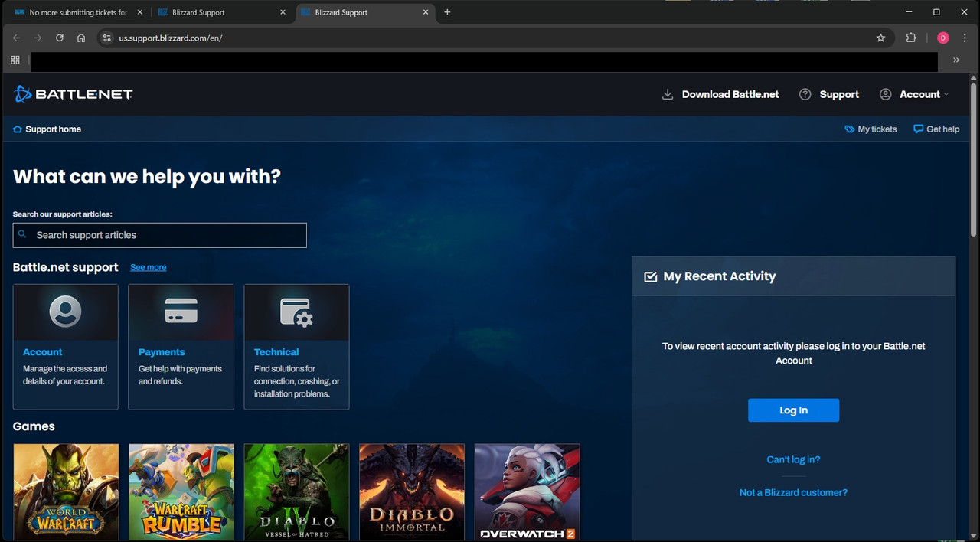This screenshot has height=542, width=980.
Task: Open the apps grid in bookmarks bar
Action: coord(15,60)
